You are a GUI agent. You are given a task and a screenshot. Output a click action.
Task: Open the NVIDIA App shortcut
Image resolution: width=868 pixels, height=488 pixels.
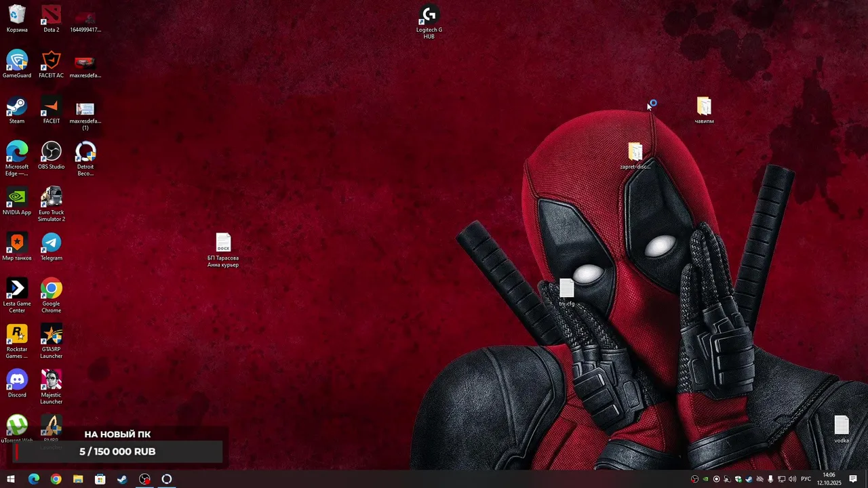click(x=17, y=201)
